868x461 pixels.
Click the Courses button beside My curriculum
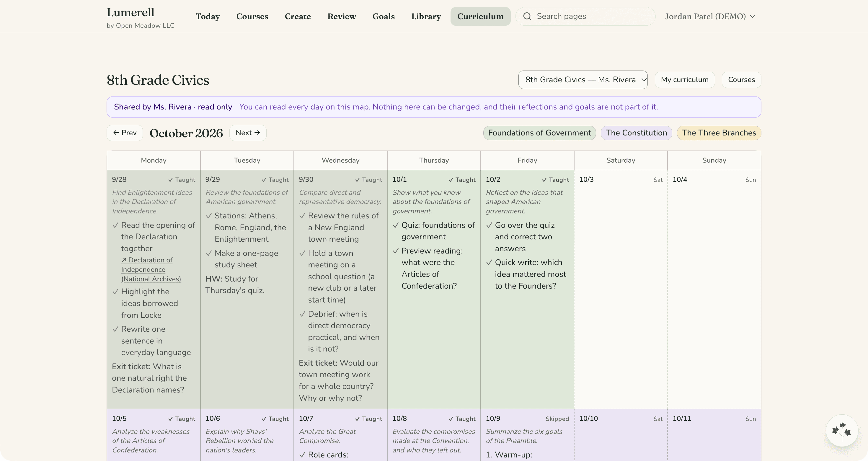click(741, 80)
